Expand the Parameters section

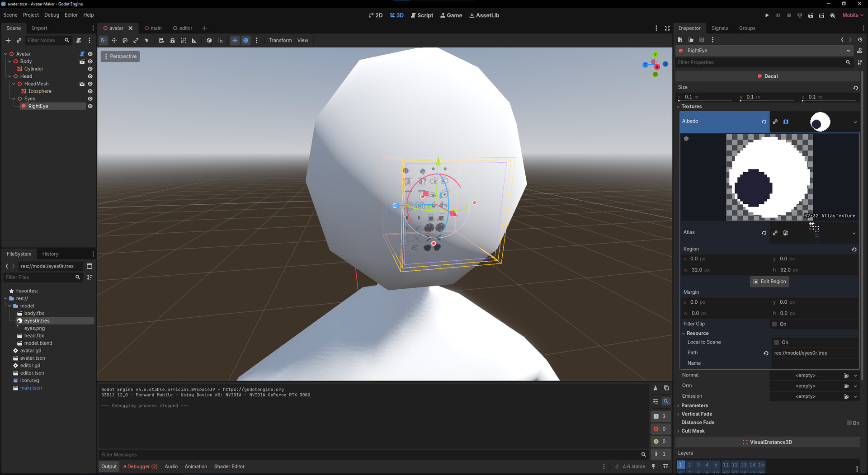click(694, 405)
